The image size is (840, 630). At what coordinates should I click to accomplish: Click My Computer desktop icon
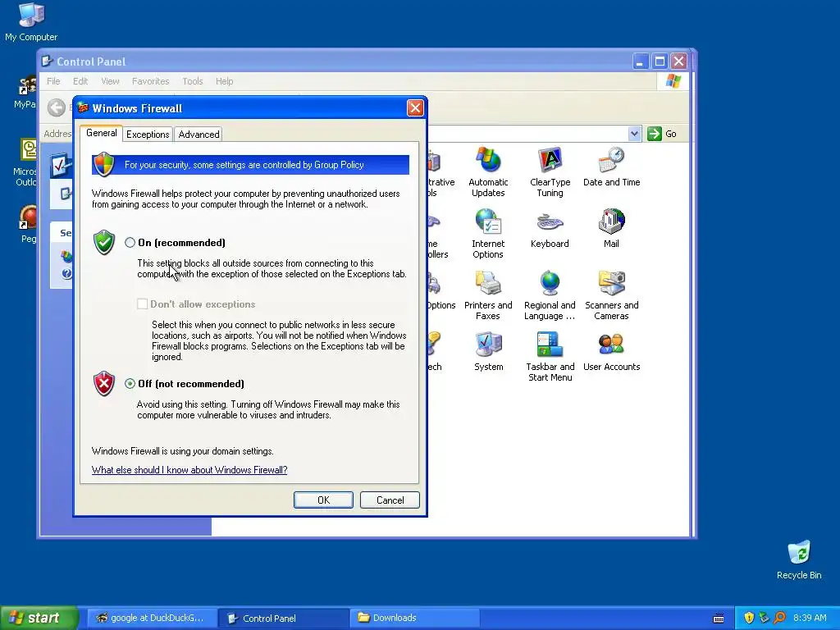pyautogui.click(x=31, y=21)
